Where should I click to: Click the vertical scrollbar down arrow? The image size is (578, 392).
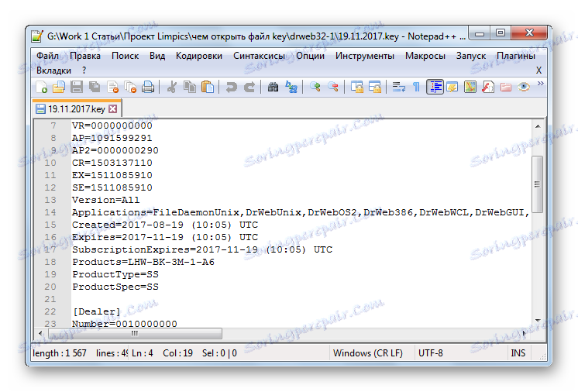pyautogui.click(x=538, y=321)
